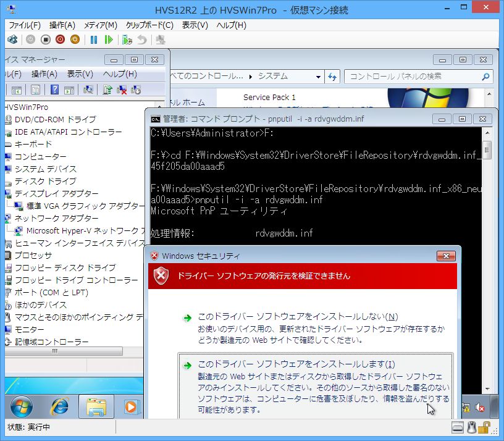Click the Command Prompt scrollbar up arrow

[x=487, y=133]
